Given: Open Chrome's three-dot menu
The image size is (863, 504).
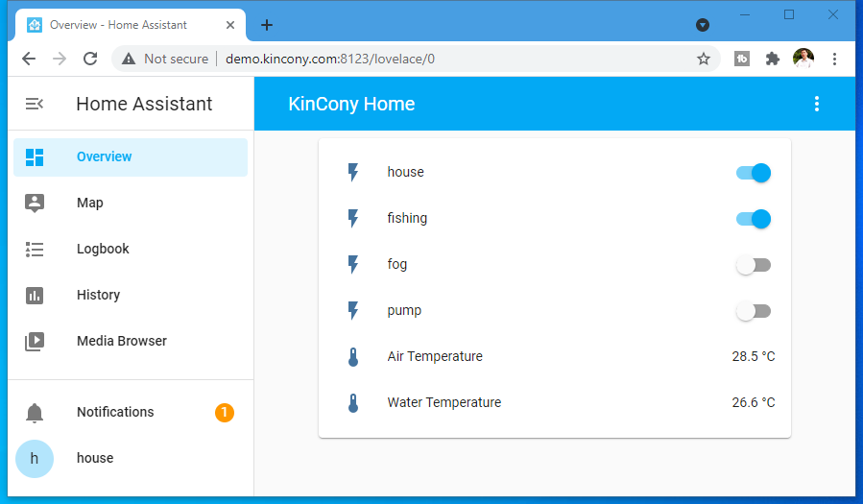Looking at the screenshot, I should click(x=835, y=59).
